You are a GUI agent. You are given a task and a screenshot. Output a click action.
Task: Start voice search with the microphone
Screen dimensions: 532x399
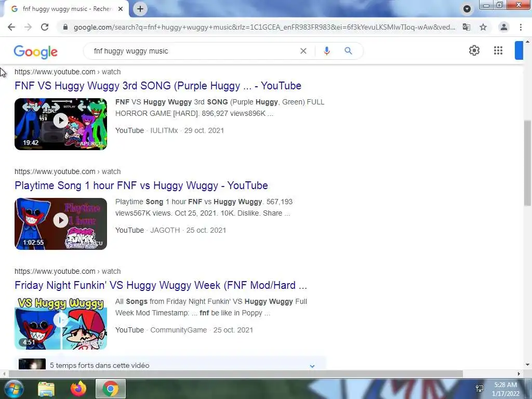point(327,51)
